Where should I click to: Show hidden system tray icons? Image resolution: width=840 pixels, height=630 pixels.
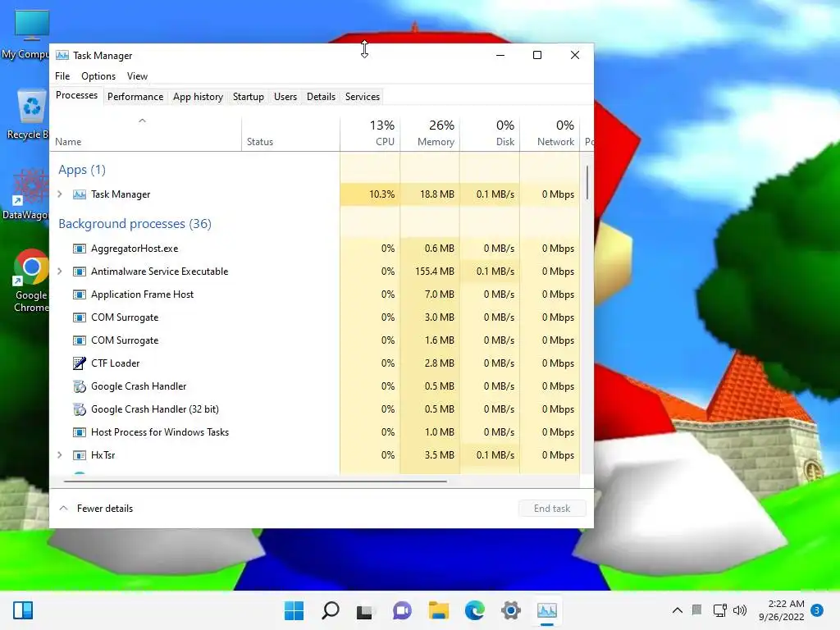[677, 610]
